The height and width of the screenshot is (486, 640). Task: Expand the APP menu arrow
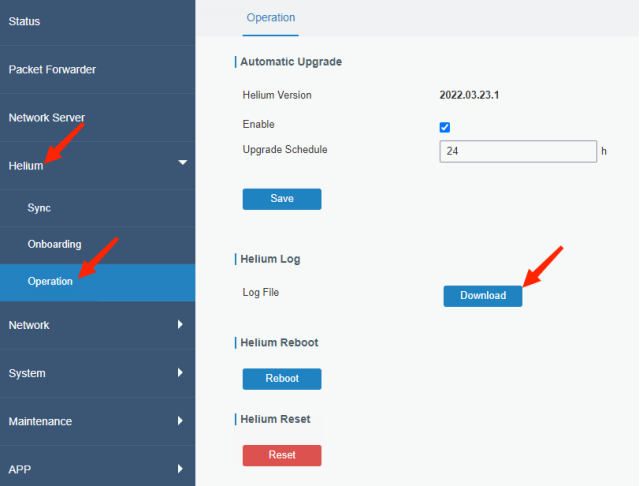click(x=180, y=468)
